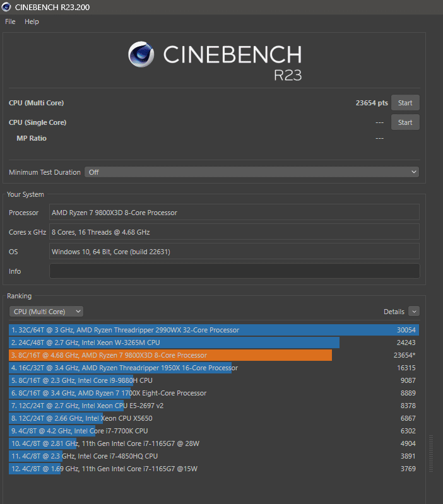
Task: Open the Minimum Test Duration dropdown
Action: pos(252,172)
